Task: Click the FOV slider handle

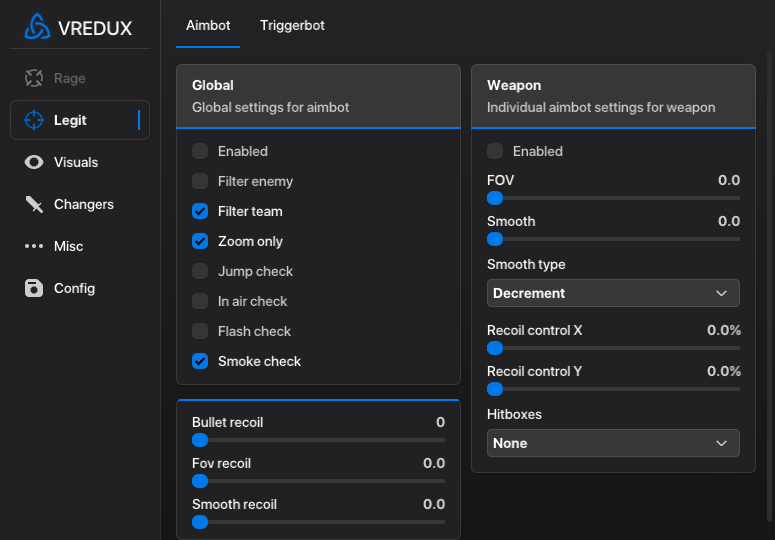Action: click(495, 198)
